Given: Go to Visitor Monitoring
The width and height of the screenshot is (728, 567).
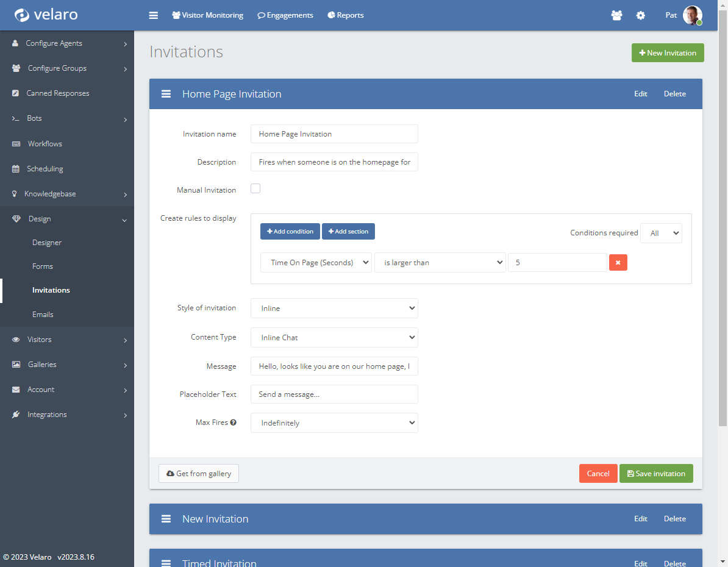Looking at the screenshot, I should click(x=207, y=15).
